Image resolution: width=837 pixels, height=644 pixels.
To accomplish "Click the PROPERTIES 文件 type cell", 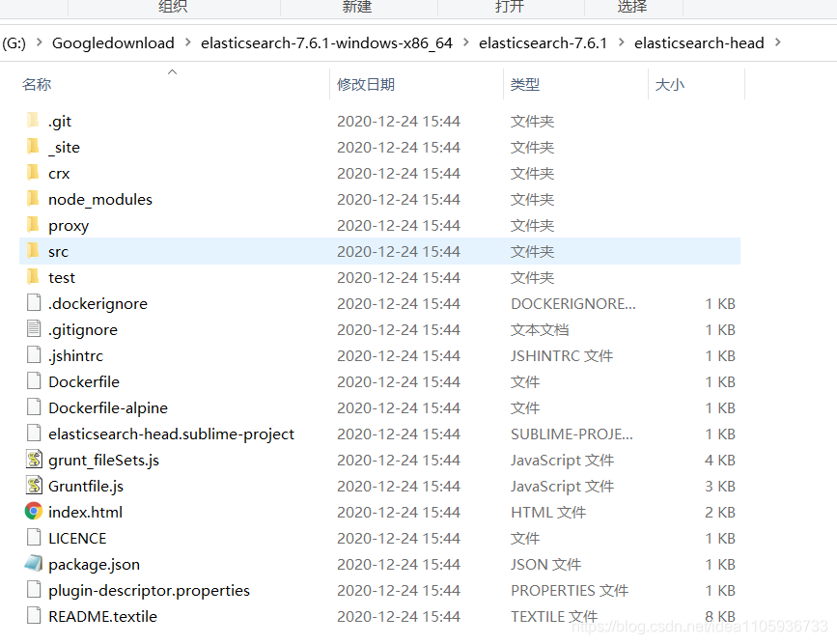I will 570,590.
